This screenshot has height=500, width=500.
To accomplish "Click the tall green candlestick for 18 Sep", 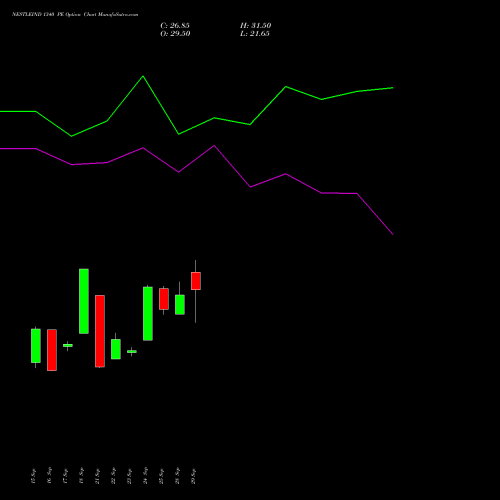I will point(84,301).
